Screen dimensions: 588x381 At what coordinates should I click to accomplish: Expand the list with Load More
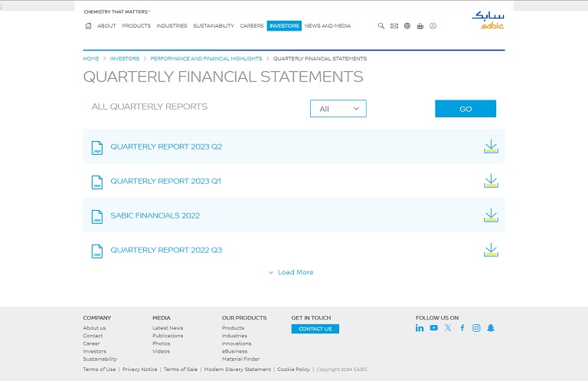[291, 272]
